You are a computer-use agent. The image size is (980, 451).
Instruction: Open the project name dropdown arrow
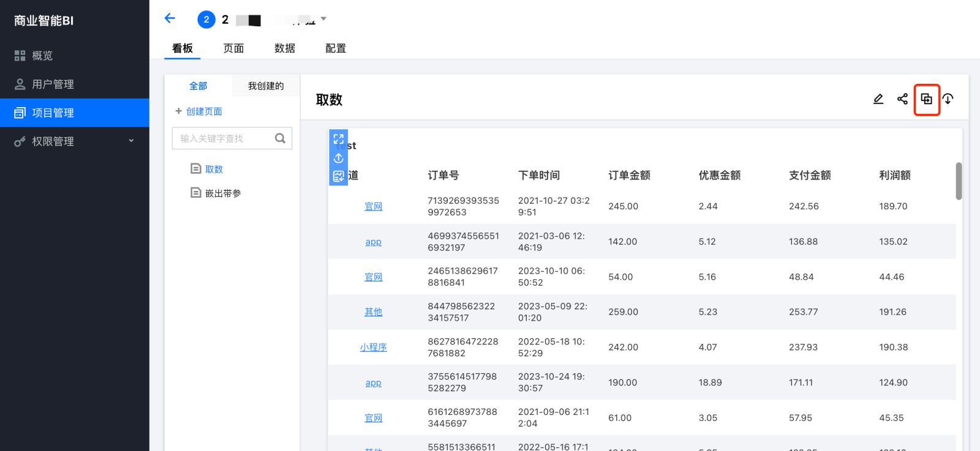click(323, 19)
